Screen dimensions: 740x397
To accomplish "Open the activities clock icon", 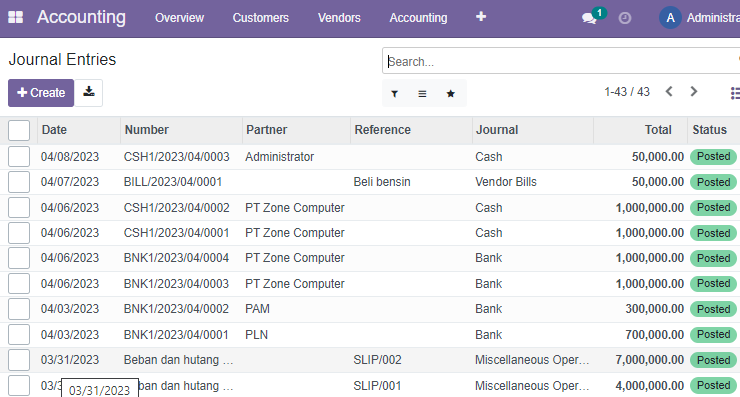I will tap(624, 18).
